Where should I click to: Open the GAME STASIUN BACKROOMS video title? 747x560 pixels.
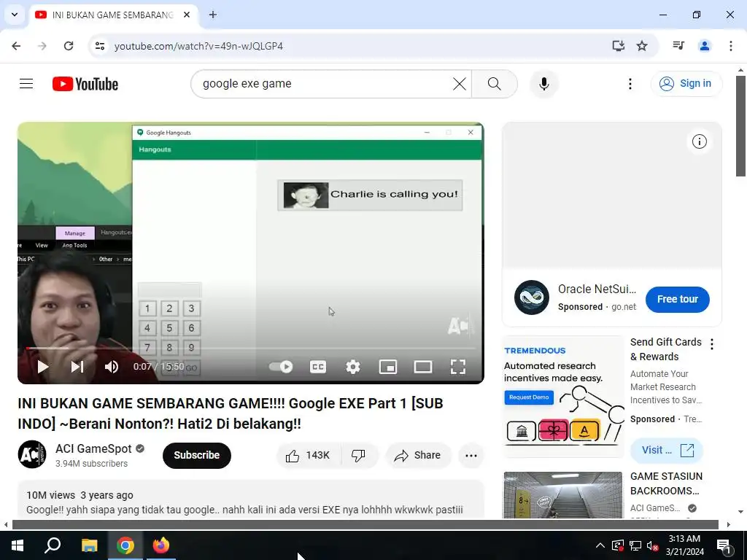pos(666,483)
